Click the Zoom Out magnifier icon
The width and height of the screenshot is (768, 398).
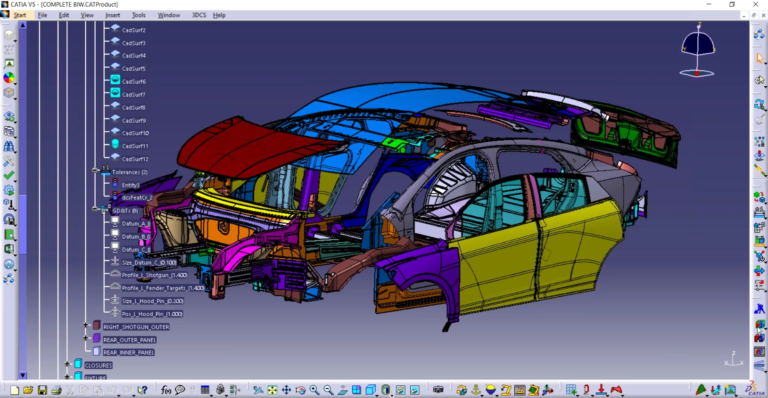click(x=328, y=390)
